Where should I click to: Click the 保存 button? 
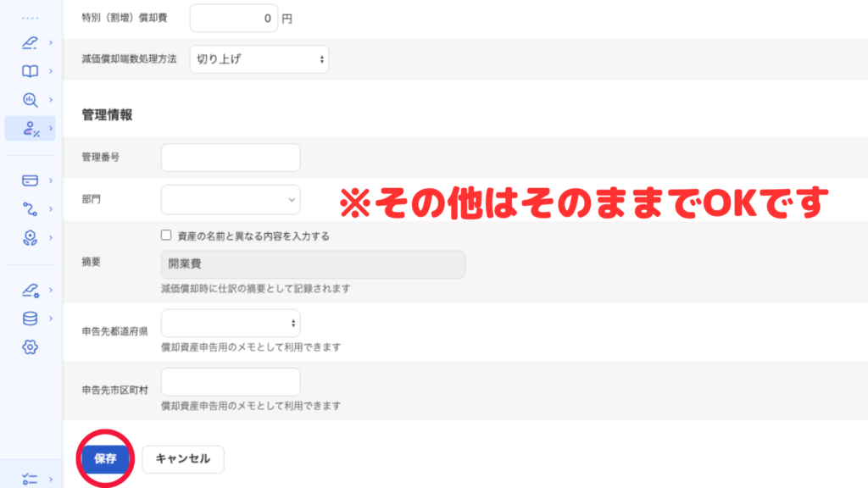tap(106, 459)
